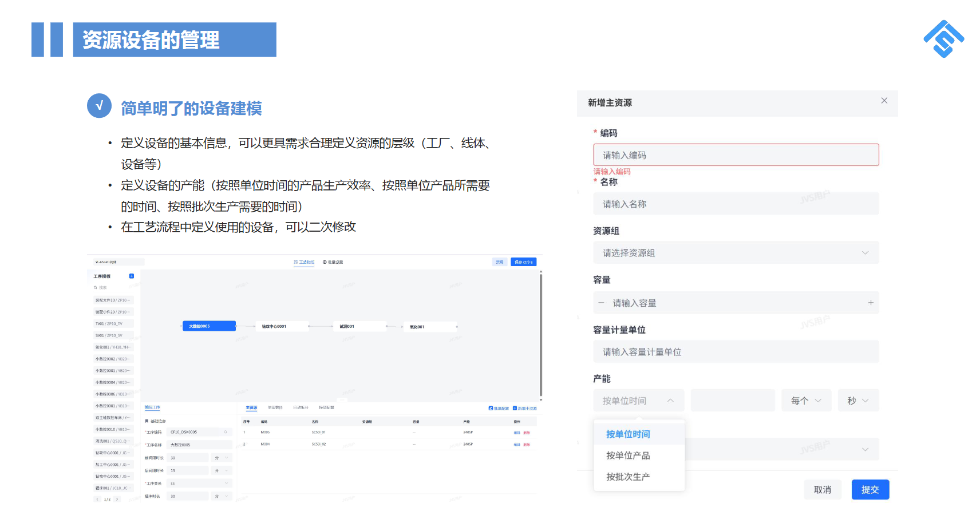Click the plus stepper in the 容量 field
Screen dimensions: 980x515
[871, 303]
